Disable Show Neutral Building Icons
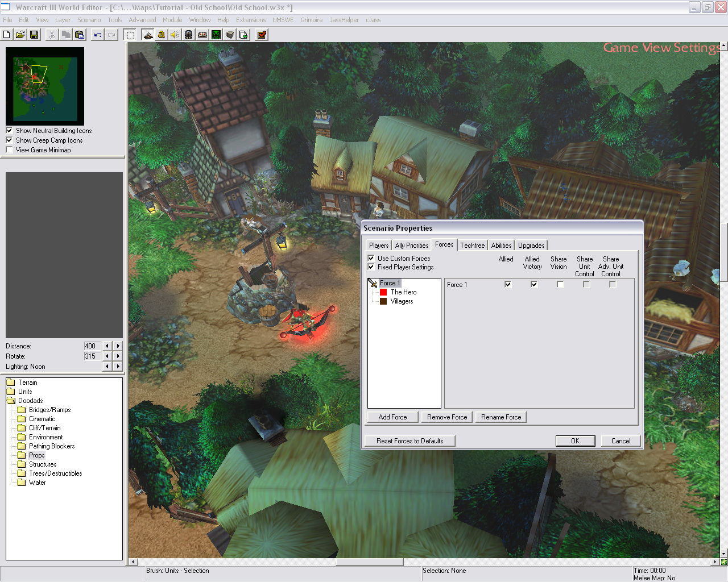 [x=10, y=131]
